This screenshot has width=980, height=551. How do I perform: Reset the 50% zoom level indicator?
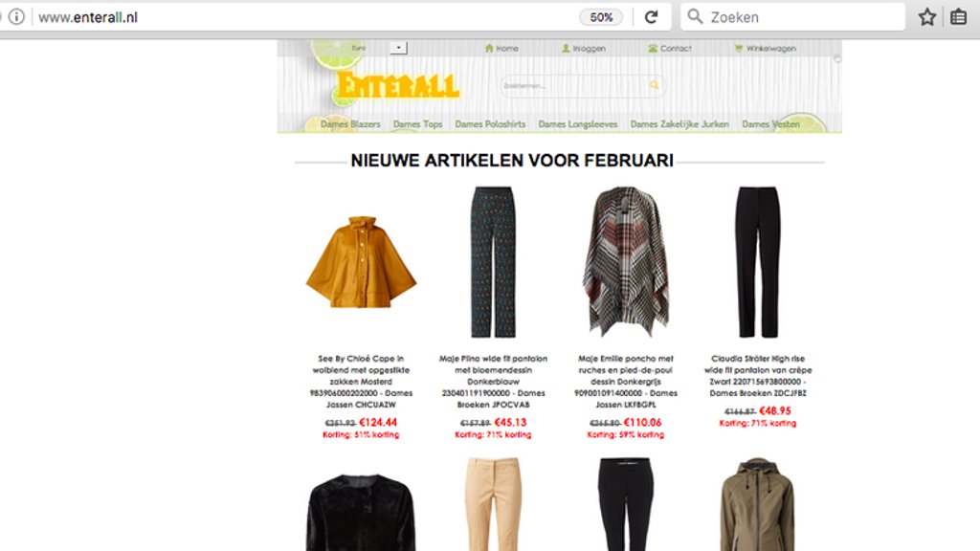(601, 17)
